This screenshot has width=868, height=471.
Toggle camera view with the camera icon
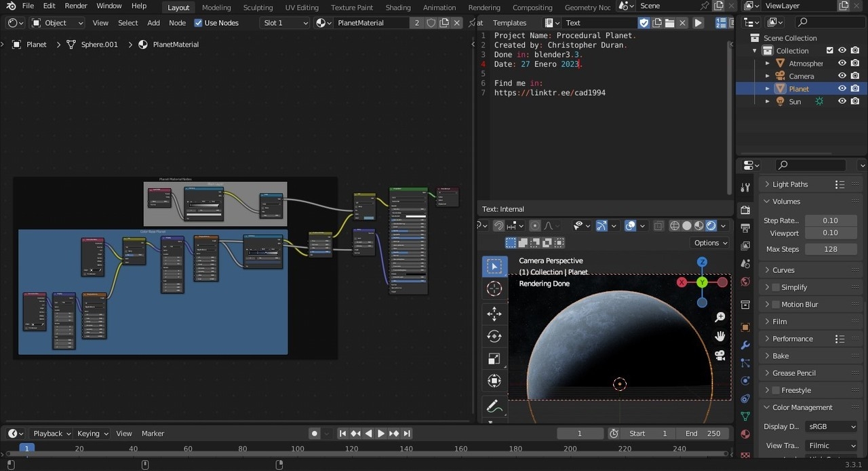coord(720,355)
